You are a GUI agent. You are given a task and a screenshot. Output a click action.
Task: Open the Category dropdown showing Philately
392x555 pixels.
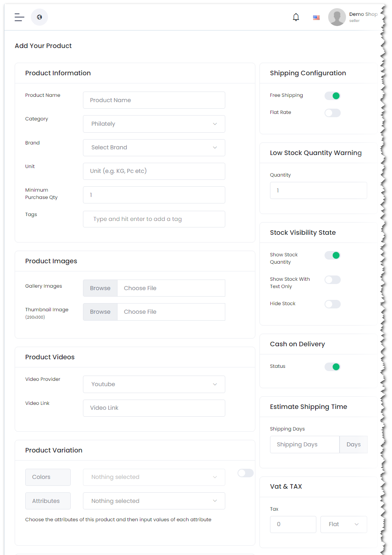154,124
